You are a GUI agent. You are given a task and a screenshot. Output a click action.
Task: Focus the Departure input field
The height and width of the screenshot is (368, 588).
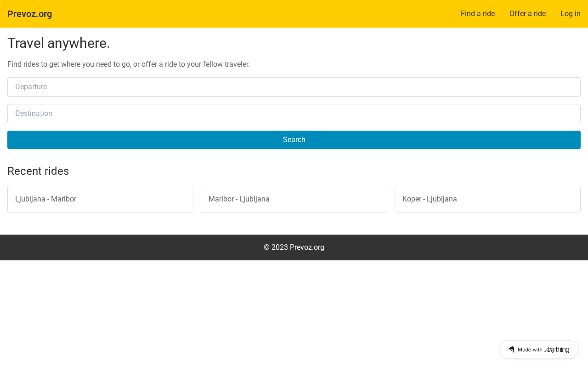point(294,87)
